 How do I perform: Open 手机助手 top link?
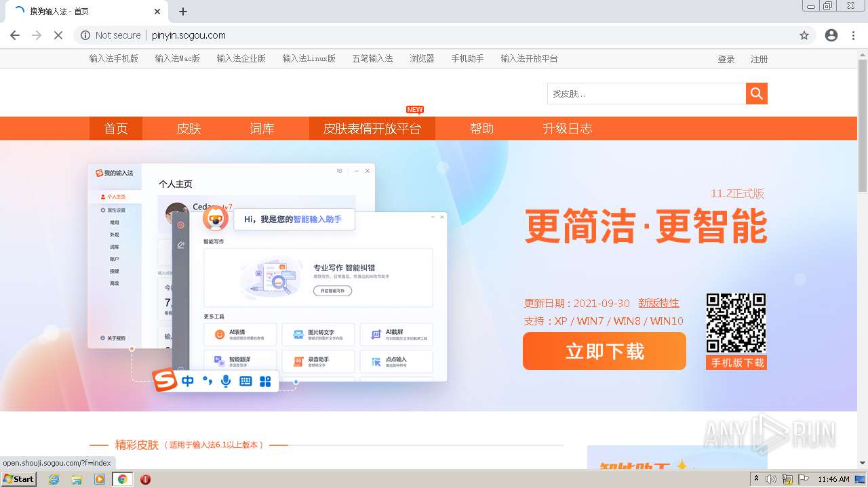(467, 58)
